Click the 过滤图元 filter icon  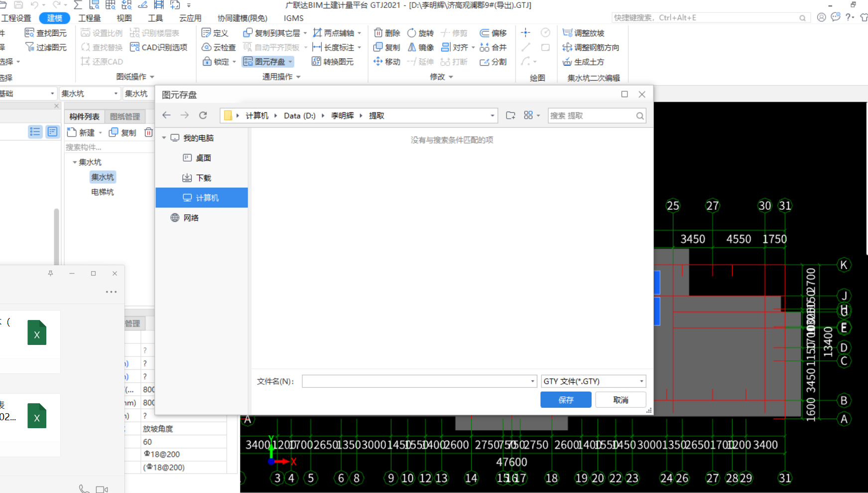[29, 47]
